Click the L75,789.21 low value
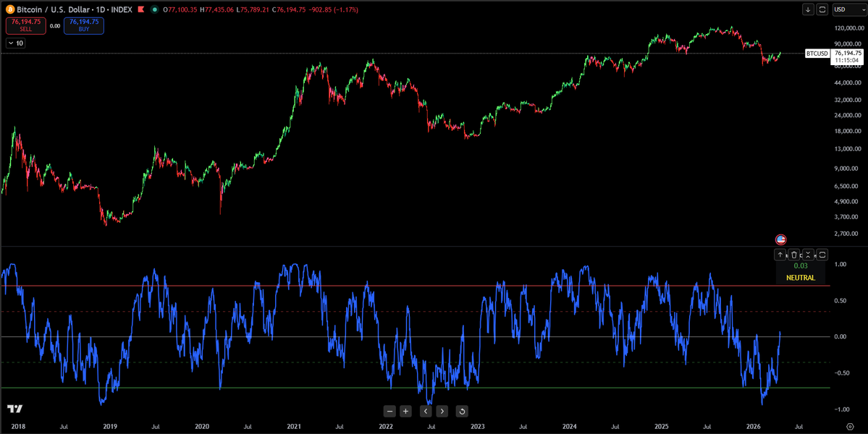 [253, 10]
